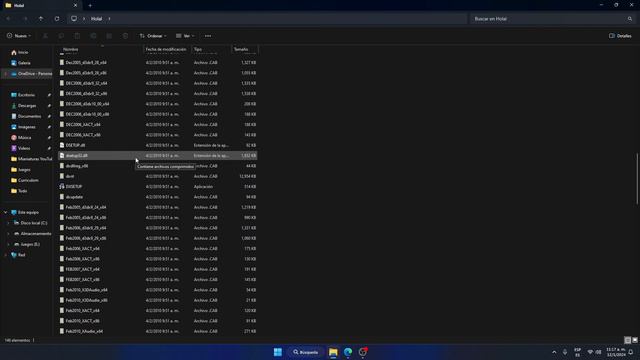Open the three-dot more options menu

click(x=208, y=36)
